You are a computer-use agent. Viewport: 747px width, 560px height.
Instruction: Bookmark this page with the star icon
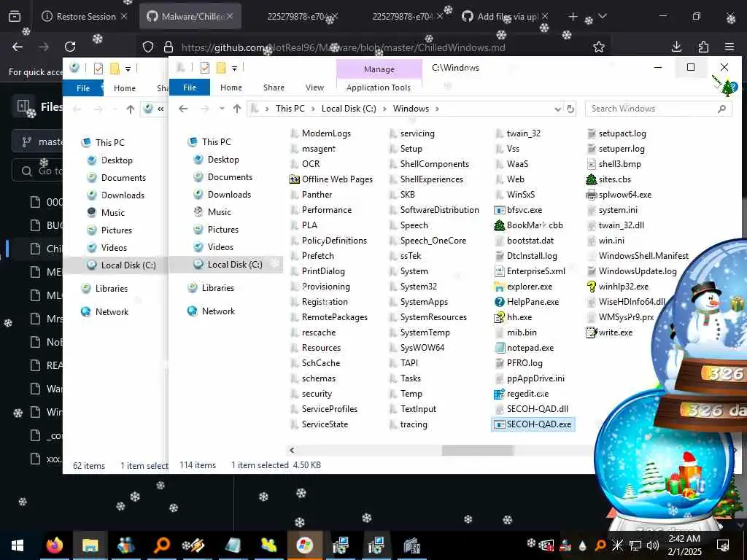(599, 47)
